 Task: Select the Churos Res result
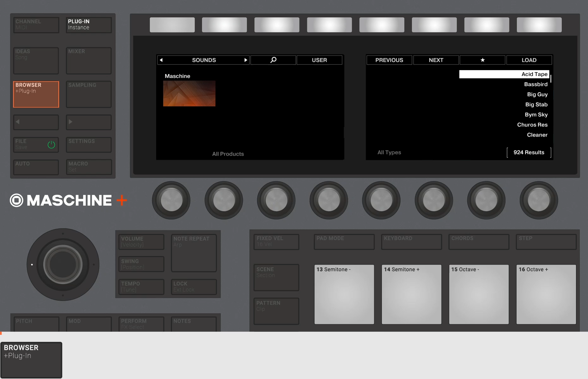[x=532, y=125]
